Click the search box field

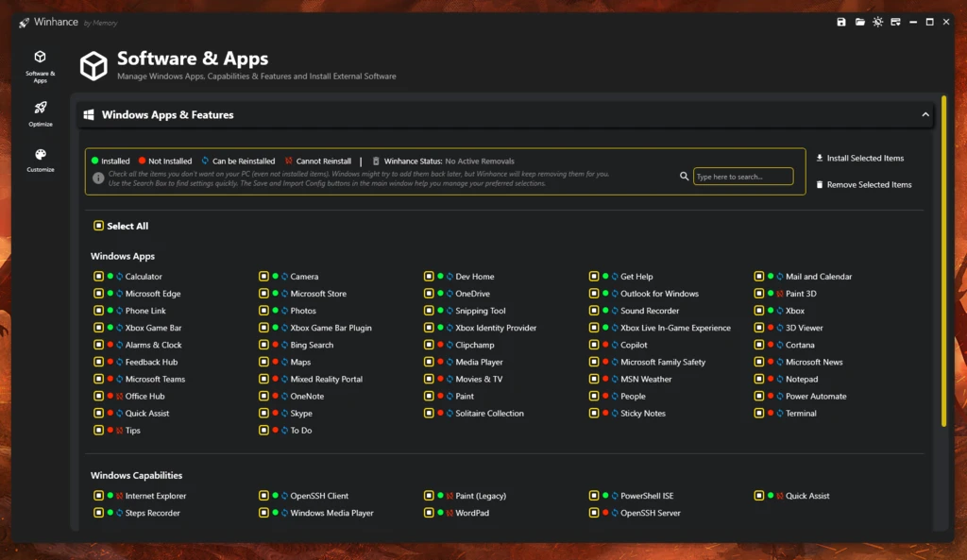[743, 177]
